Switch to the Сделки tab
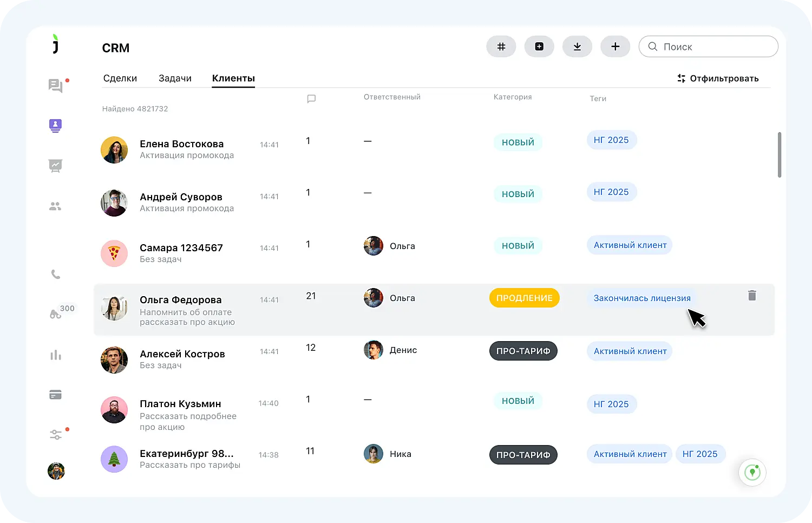The height and width of the screenshot is (523, 812). [x=120, y=78]
